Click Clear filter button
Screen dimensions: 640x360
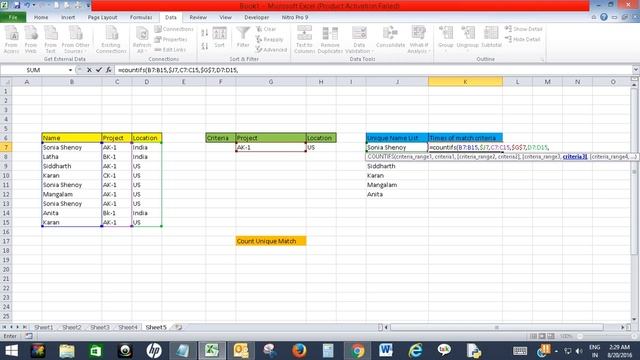pos(266,29)
